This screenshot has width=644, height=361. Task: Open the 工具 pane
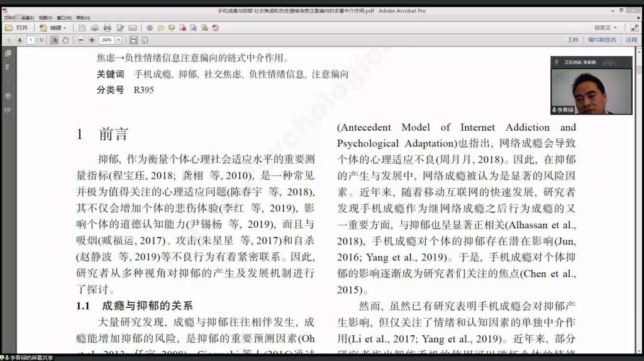coord(572,40)
